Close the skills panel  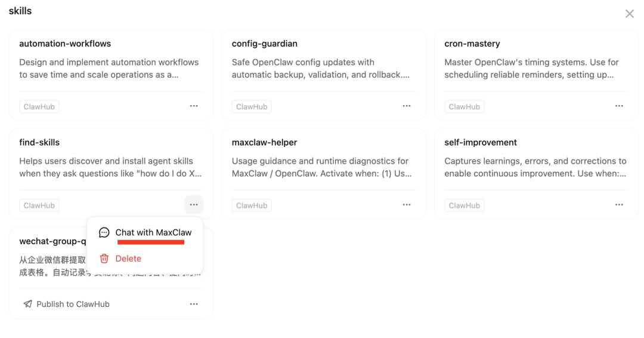tap(630, 14)
